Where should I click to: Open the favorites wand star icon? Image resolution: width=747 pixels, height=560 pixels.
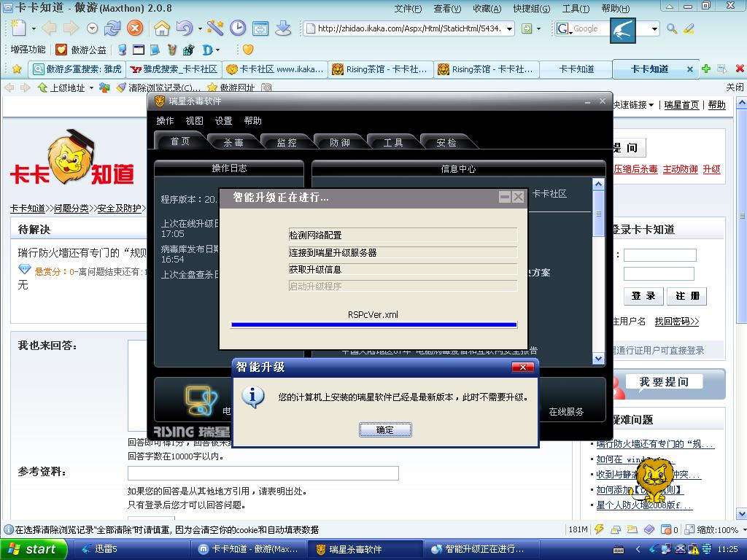pyautogui.click(x=215, y=28)
